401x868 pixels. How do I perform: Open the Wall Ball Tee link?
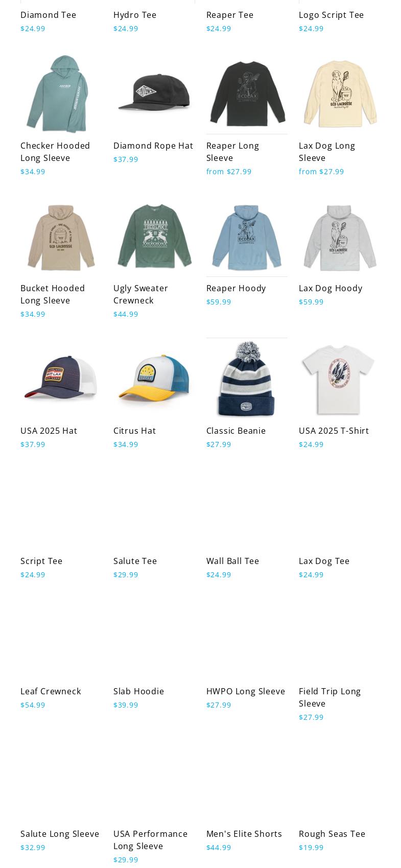click(x=232, y=561)
